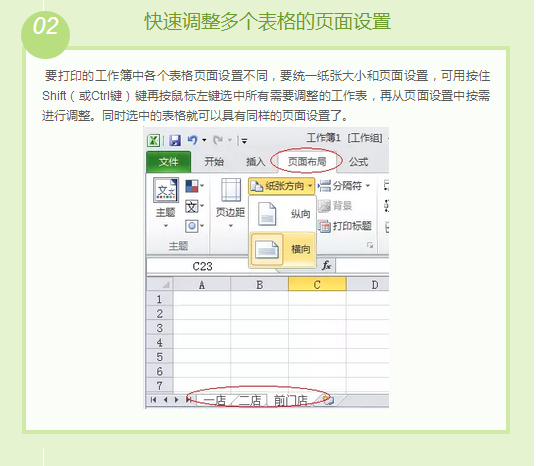Select row 2 header
This screenshot has height=466, width=536.
point(160,314)
